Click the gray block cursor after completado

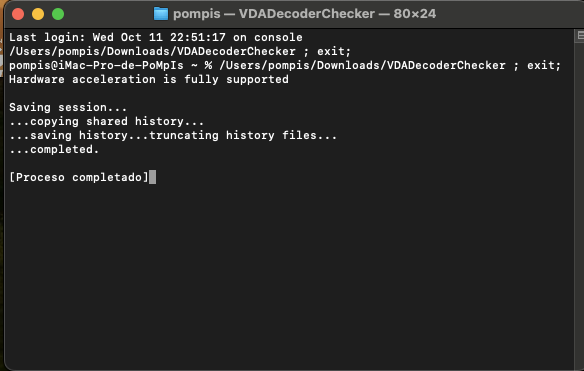click(x=152, y=177)
